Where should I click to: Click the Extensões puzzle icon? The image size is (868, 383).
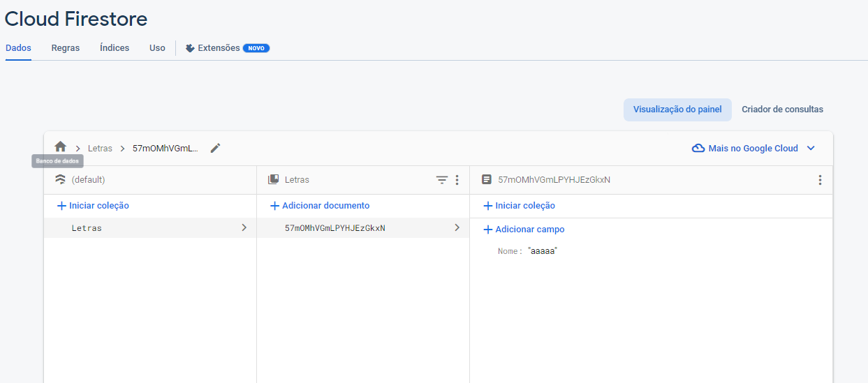pyautogui.click(x=190, y=48)
